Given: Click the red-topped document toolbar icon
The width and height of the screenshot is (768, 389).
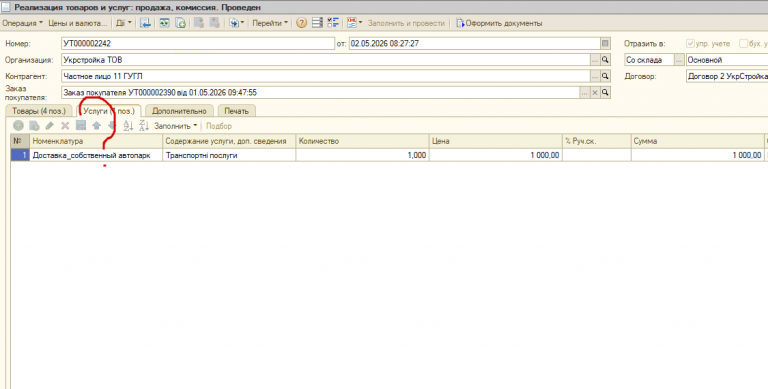Looking at the screenshot, I should [352, 23].
